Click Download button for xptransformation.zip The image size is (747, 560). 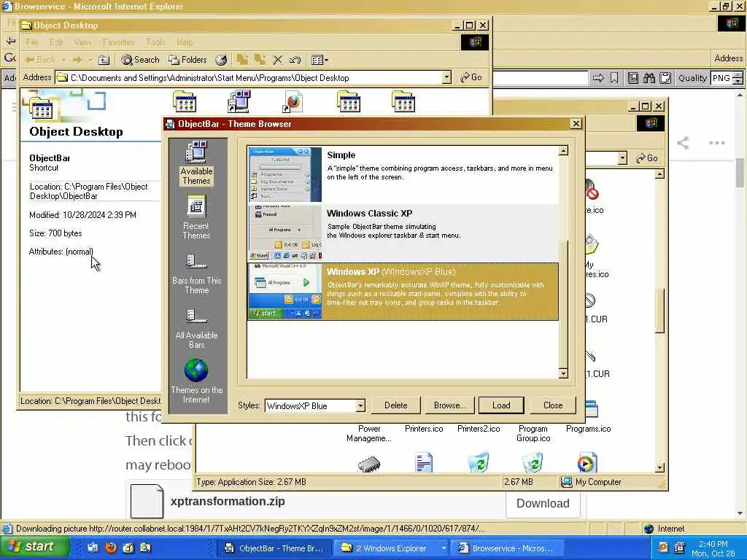coord(543,503)
